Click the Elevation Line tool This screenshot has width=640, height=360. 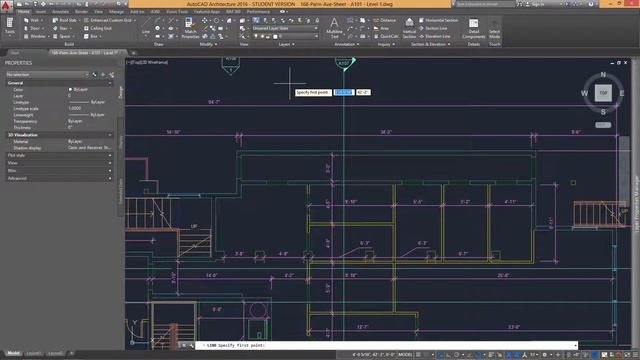pyautogui.click(x=435, y=36)
